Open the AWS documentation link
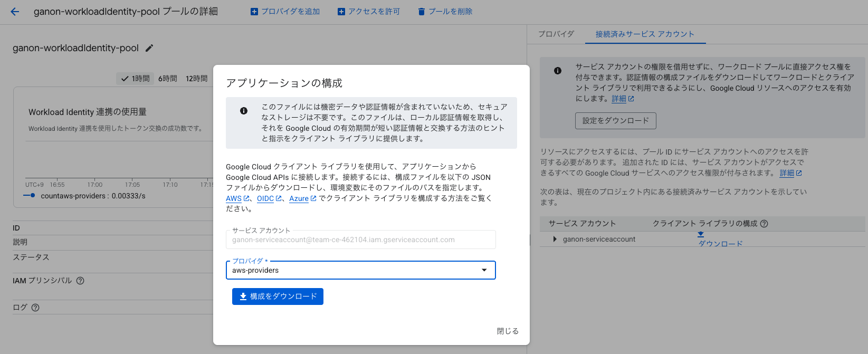The image size is (868, 354). tap(234, 198)
